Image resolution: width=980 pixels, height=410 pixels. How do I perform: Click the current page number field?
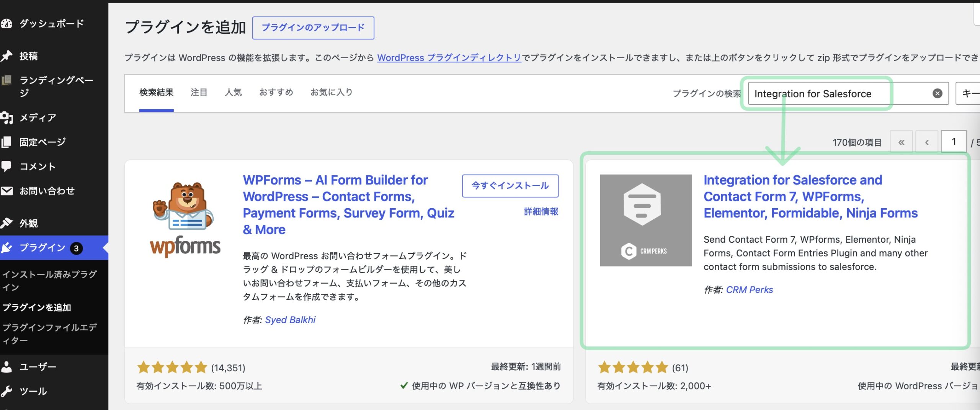[954, 142]
